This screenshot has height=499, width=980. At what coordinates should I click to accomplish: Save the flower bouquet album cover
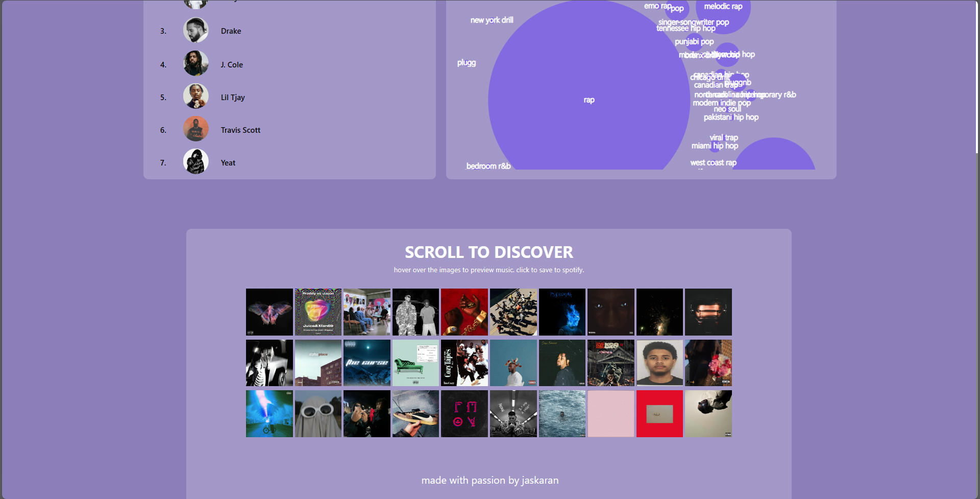point(708,363)
